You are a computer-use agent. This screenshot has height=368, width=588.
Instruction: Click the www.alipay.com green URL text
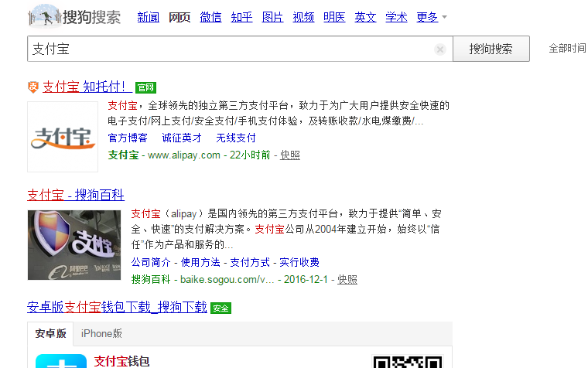184,155
